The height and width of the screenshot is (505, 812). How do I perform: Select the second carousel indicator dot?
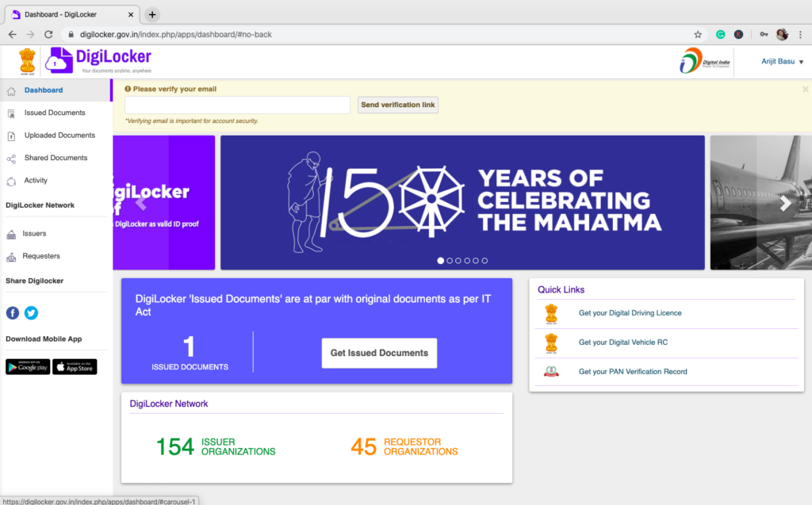[x=450, y=261]
